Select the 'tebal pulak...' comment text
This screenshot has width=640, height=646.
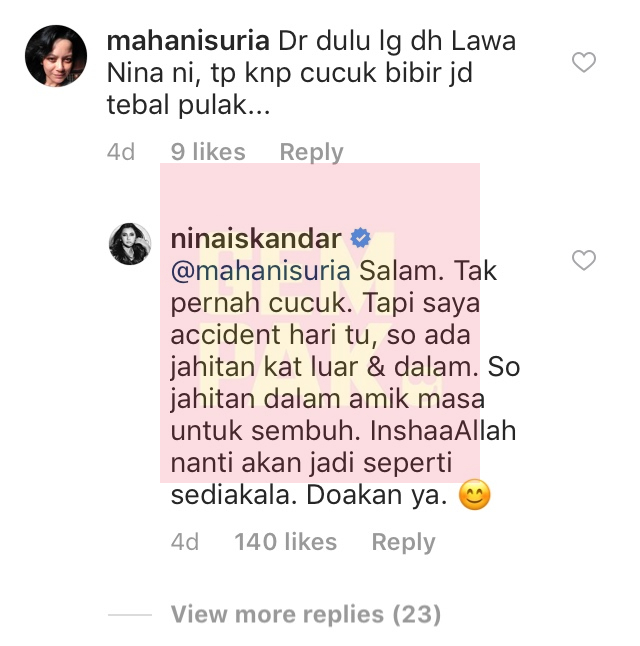click(x=188, y=105)
